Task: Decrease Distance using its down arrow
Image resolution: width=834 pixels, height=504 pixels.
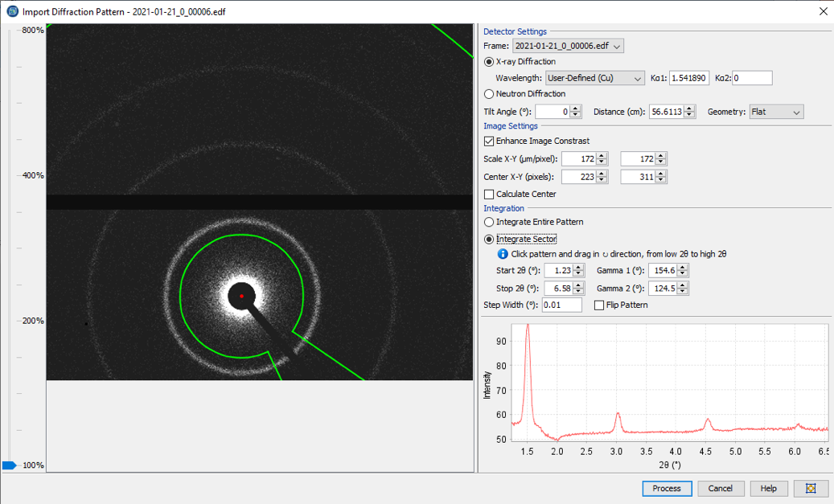Action: pyautogui.click(x=690, y=115)
